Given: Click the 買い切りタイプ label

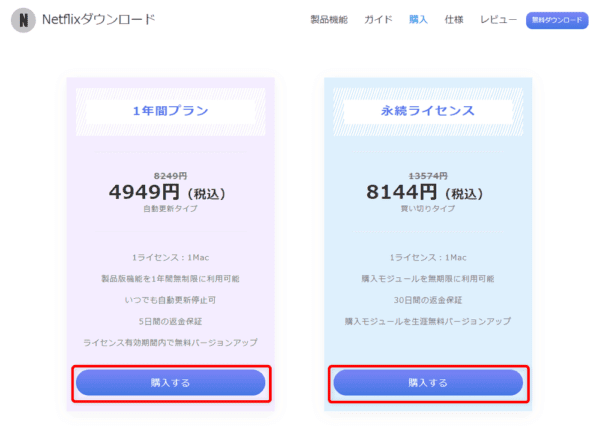Looking at the screenshot, I should click(428, 209).
